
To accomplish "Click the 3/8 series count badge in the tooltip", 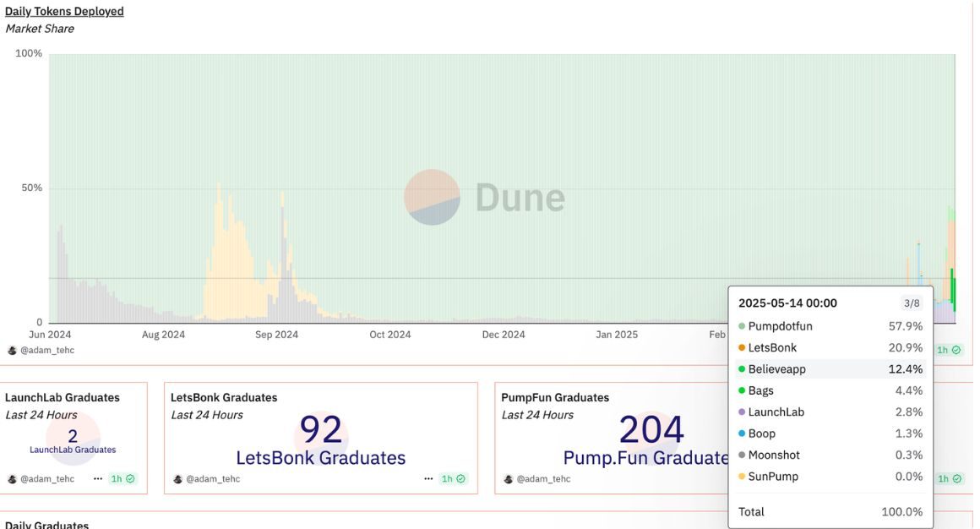I will [x=912, y=303].
